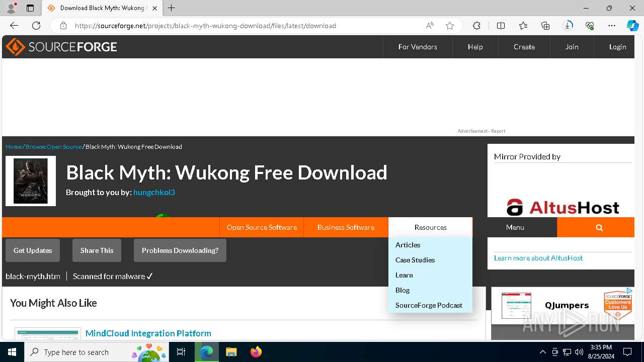Open Open Source Software menu

262,227
